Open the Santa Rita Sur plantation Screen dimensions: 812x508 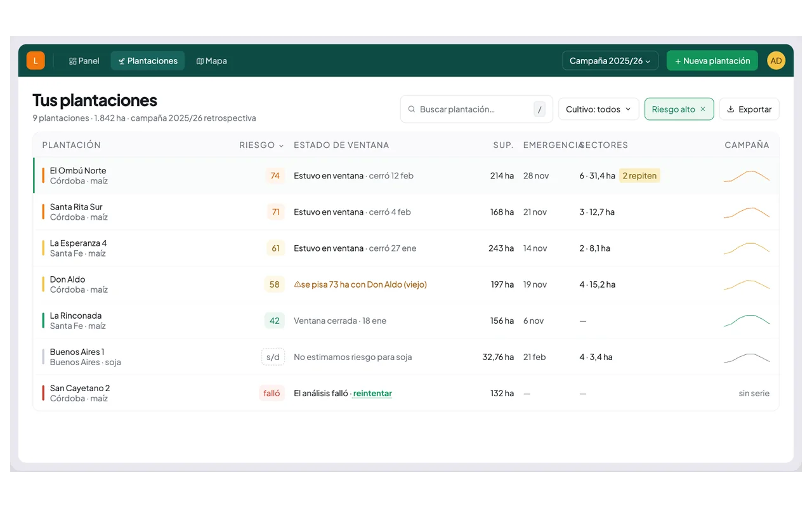(x=406, y=212)
